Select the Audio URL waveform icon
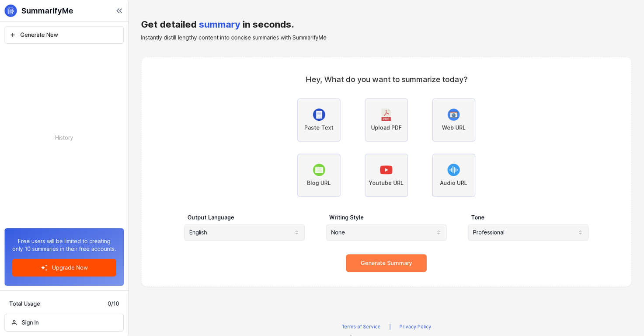Viewport: 644px width, 336px height. 453,170
